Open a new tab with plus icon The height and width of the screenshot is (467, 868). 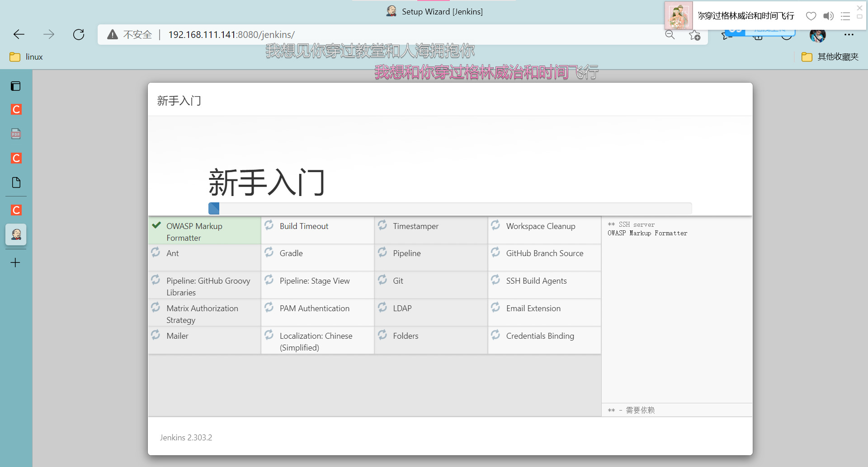point(15,262)
